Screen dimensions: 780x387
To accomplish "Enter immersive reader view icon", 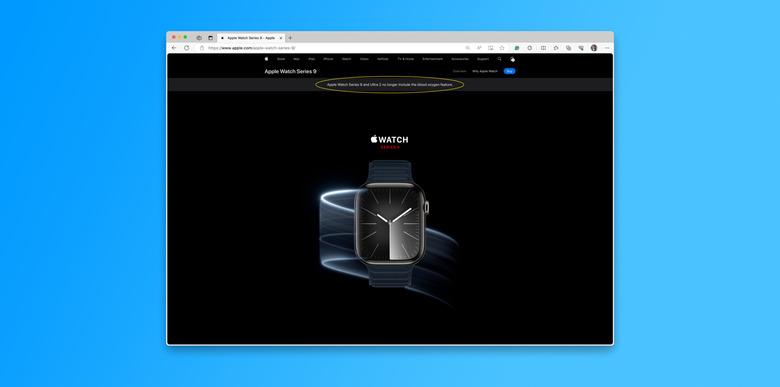I will [490, 48].
